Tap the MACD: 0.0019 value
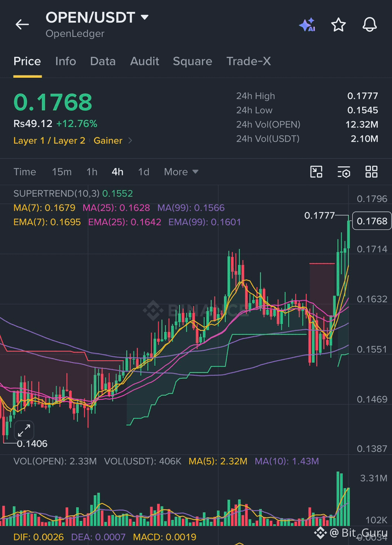The image size is (392, 545). click(165, 537)
